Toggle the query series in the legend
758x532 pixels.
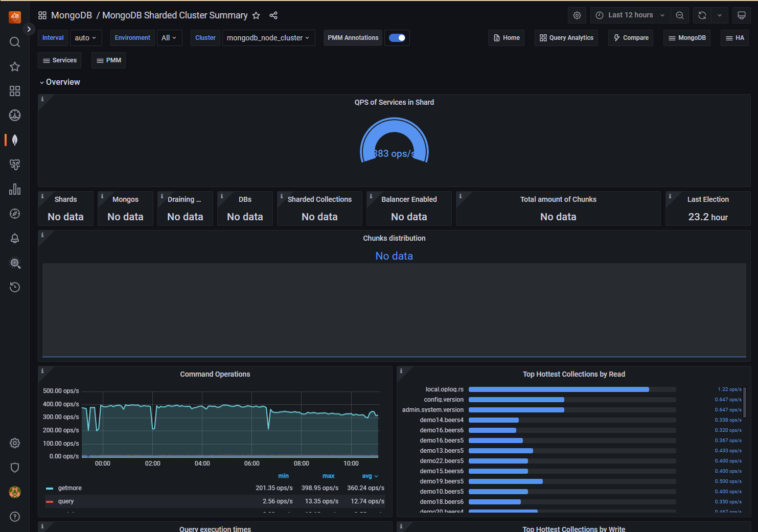(66, 501)
